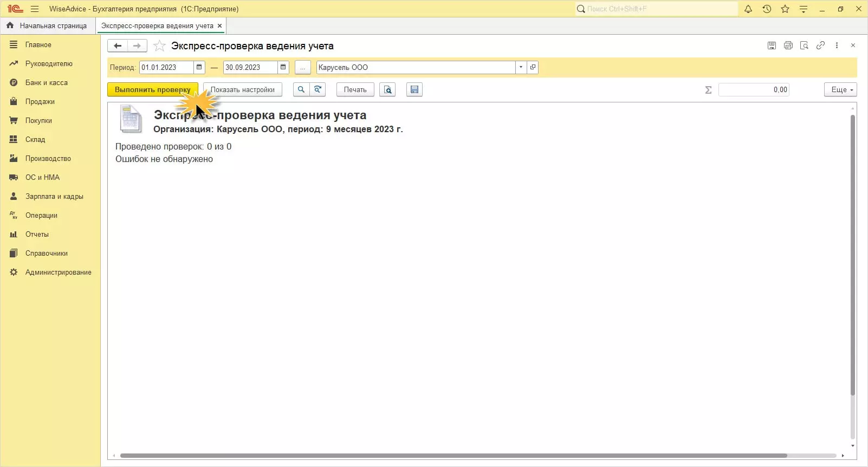
Task: Go back with the left arrow button
Action: 118,46
